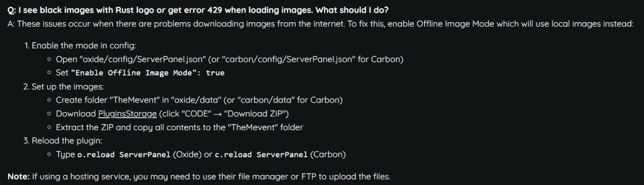Click the c.reload ServerPanel command text

click(261, 155)
